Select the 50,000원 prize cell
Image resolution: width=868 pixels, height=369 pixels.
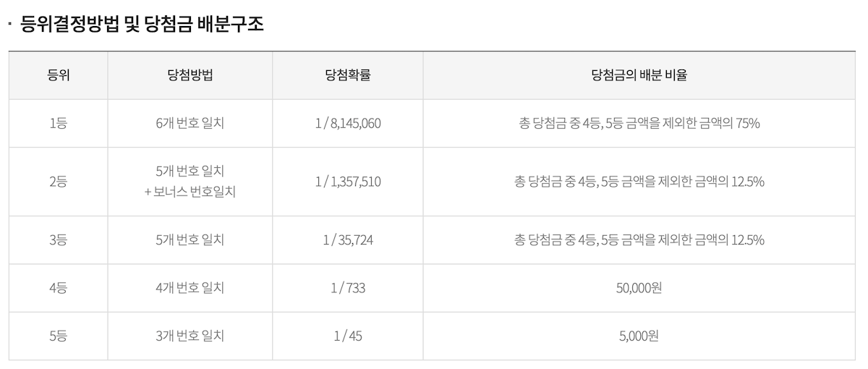tap(639, 288)
